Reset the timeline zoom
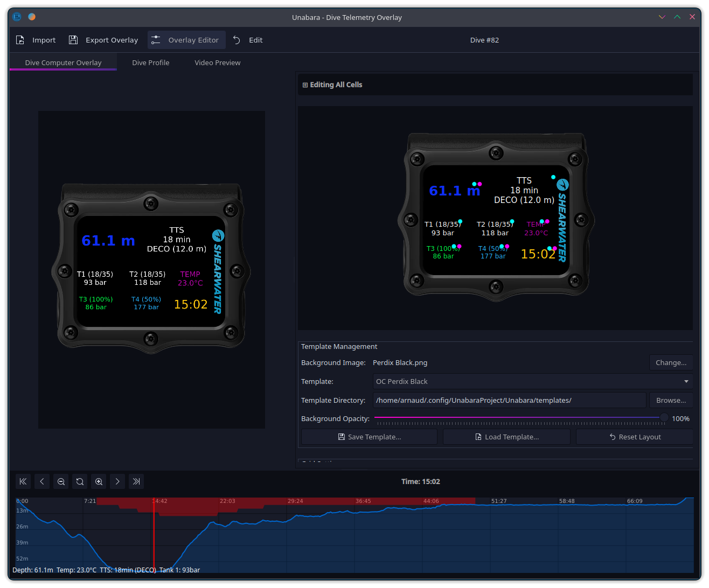 pyautogui.click(x=80, y=481)
